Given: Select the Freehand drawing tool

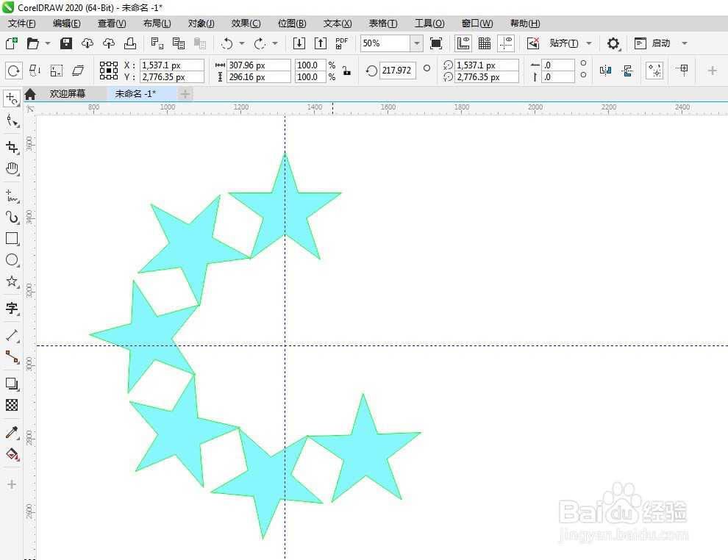Looking at the screenshot, I should (12, 195).
